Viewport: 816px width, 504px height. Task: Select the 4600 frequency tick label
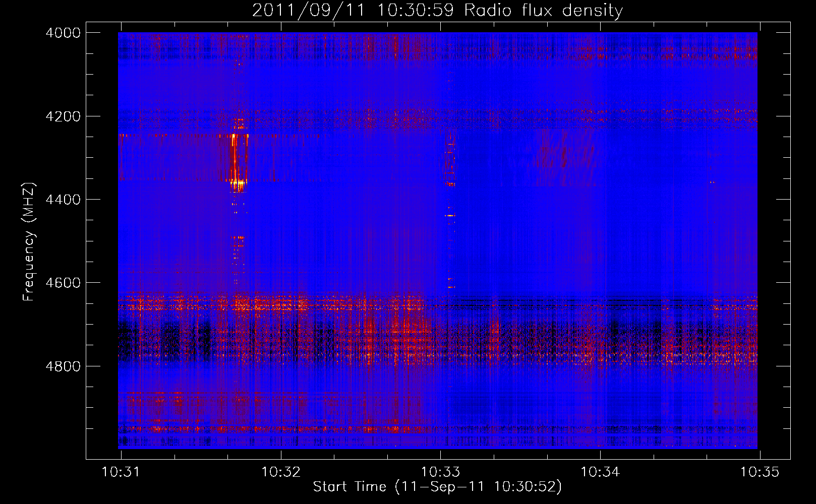[63, 283]
